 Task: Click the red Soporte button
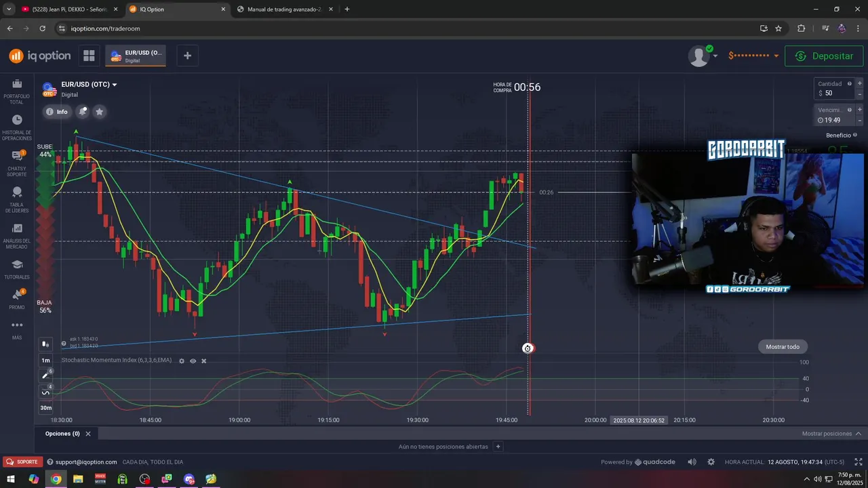(x=22, y=462)
